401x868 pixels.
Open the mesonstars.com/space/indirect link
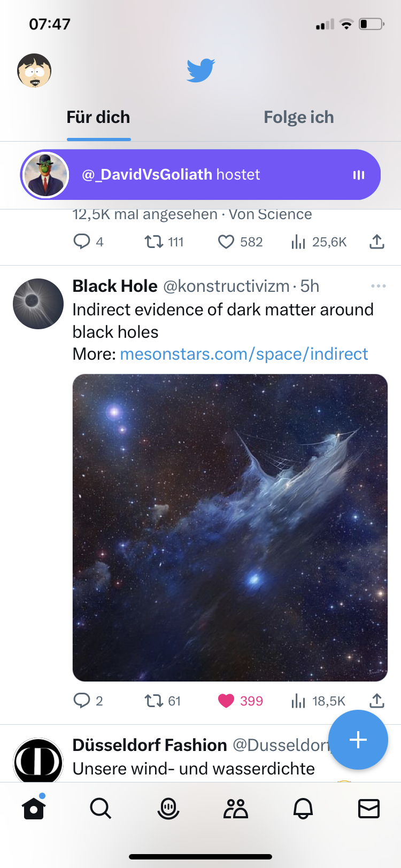point(244,354)
